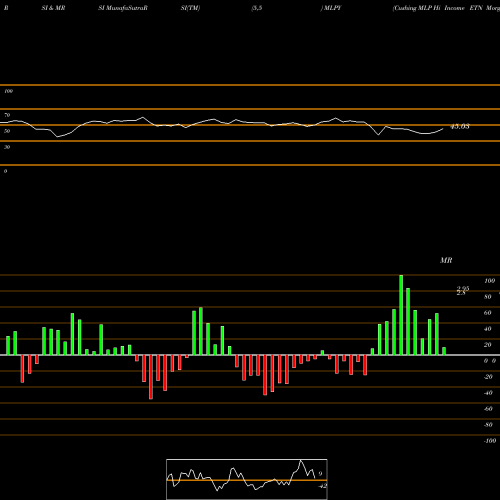Click the MR axis label '-80'

(x=488, y=425)
